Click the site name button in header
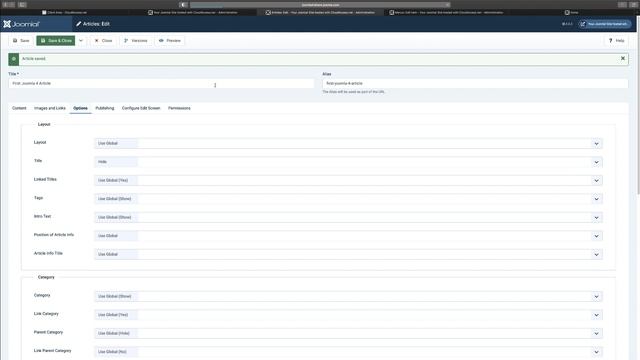The height and width of the screenshot is (360, 640). tap(604, 24)
